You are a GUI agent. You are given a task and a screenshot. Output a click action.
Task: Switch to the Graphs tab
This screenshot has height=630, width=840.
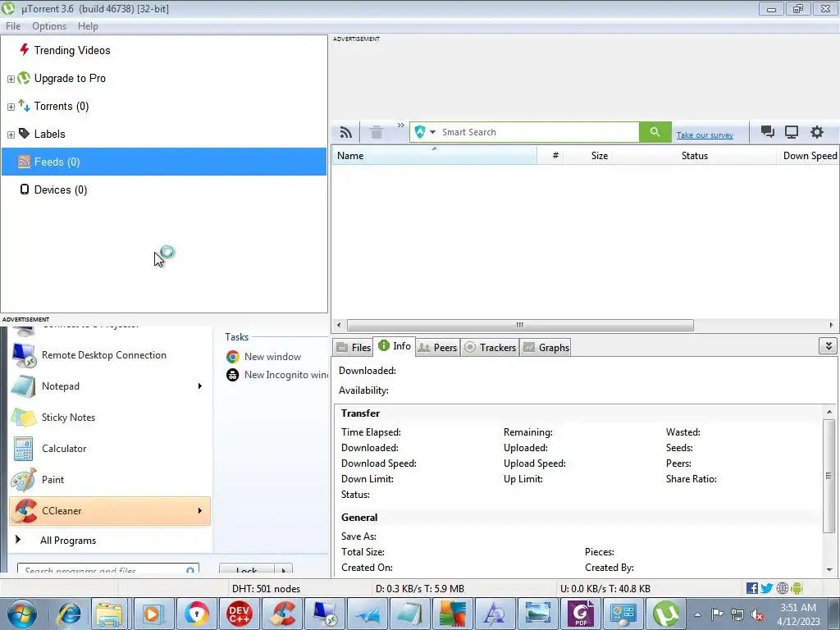[x=546, y=348]
